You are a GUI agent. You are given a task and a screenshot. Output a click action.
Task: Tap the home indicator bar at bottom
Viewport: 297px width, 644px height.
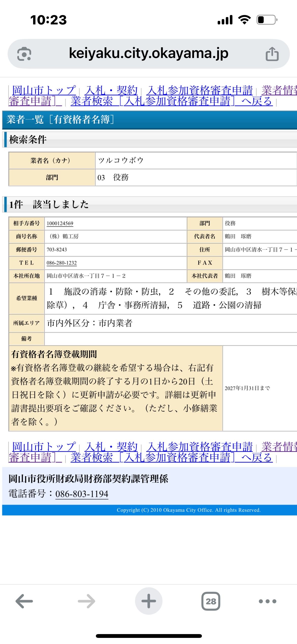click(148, 636)
